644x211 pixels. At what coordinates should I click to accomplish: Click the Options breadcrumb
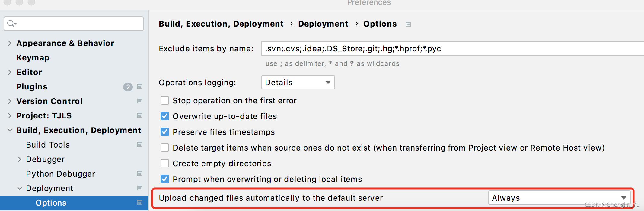click(x=380, y=24)
